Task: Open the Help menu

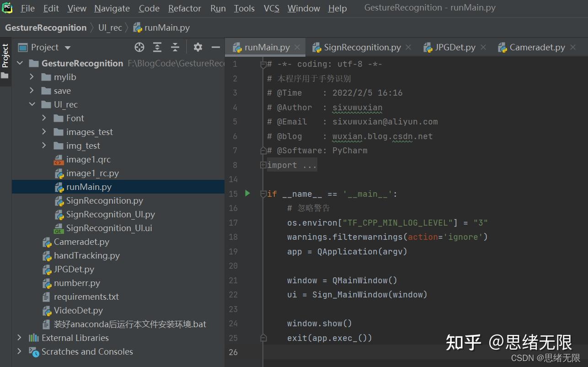Action: pos(337,8)
